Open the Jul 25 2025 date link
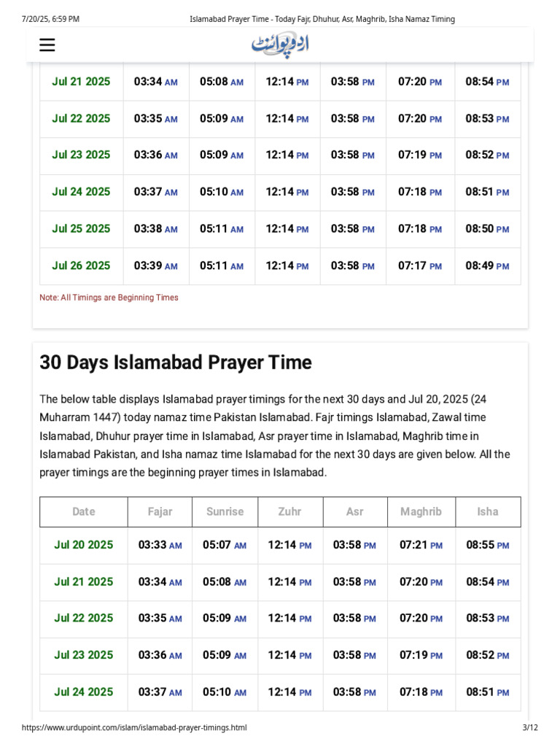560x747 pixels. [81, 229]
